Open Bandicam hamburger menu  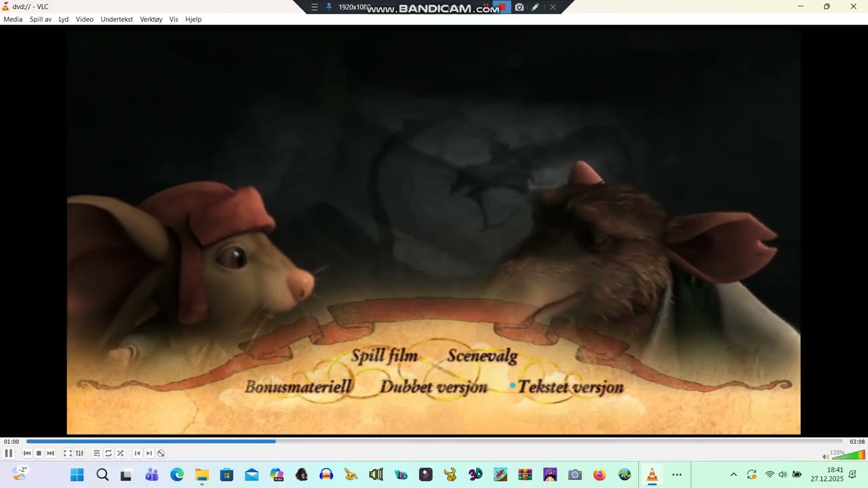pos(315,7)
